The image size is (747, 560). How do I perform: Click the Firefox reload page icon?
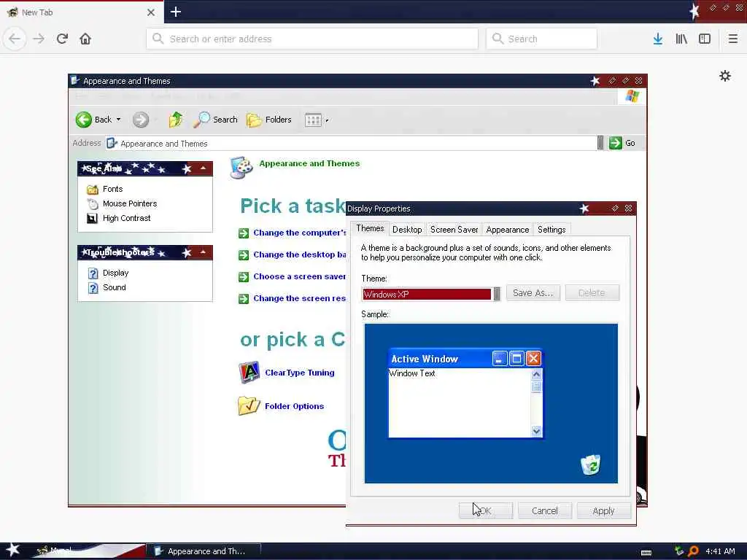(62, 39)
